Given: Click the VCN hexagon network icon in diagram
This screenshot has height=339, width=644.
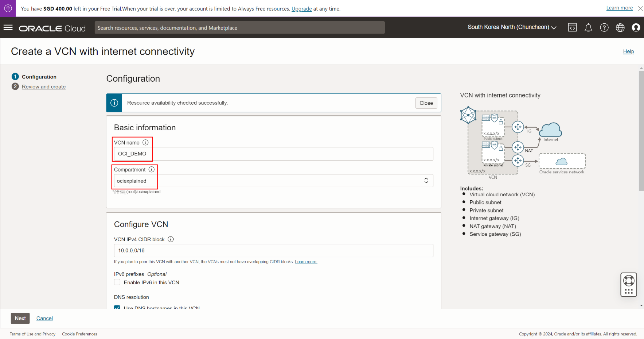Looking at the screenshot, I should [x=468, y=115].
